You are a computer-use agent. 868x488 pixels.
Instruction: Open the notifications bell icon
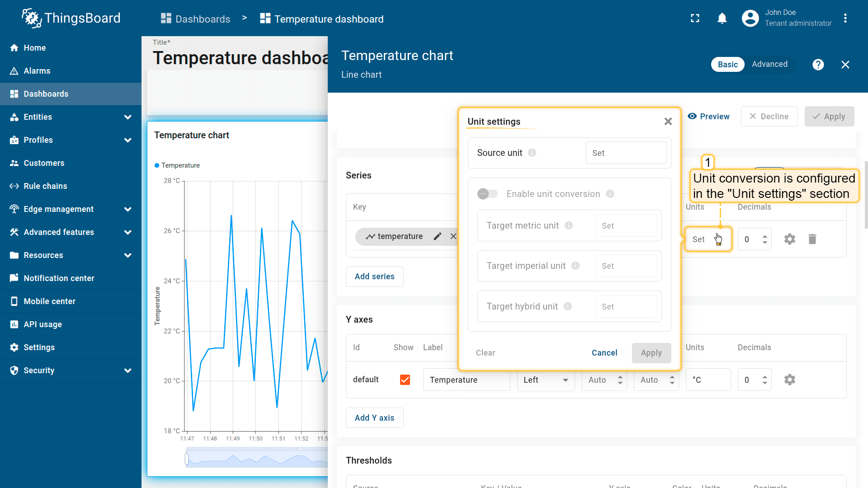722,19
